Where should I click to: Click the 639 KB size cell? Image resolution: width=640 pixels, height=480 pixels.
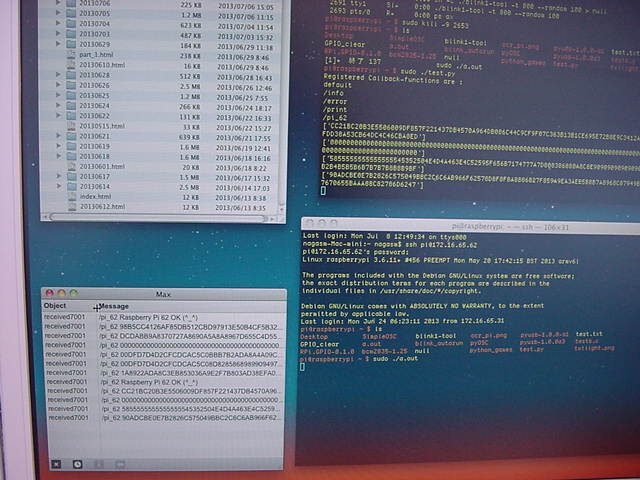[189, 137]
